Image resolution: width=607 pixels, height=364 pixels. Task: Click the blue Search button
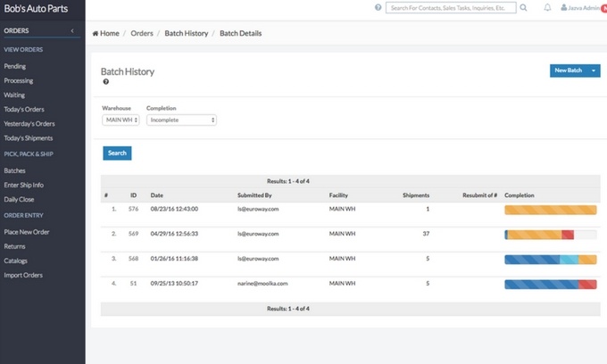[x=117, y=153]
